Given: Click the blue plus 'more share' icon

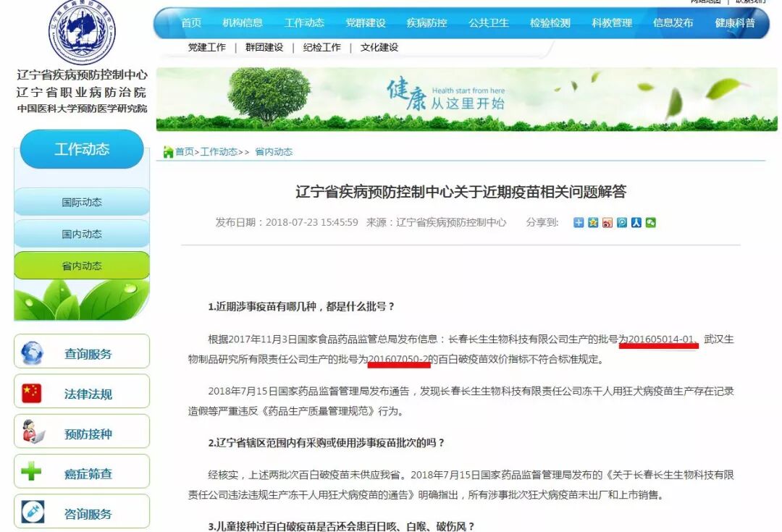Looking at the screenshot, I should pos(579,222).
